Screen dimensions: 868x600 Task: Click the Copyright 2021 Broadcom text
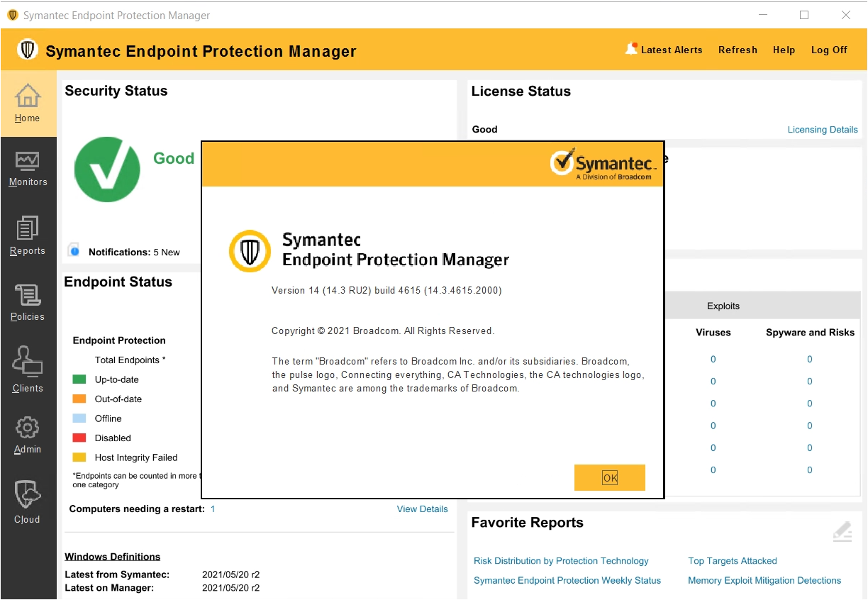(x=383, y=330)
